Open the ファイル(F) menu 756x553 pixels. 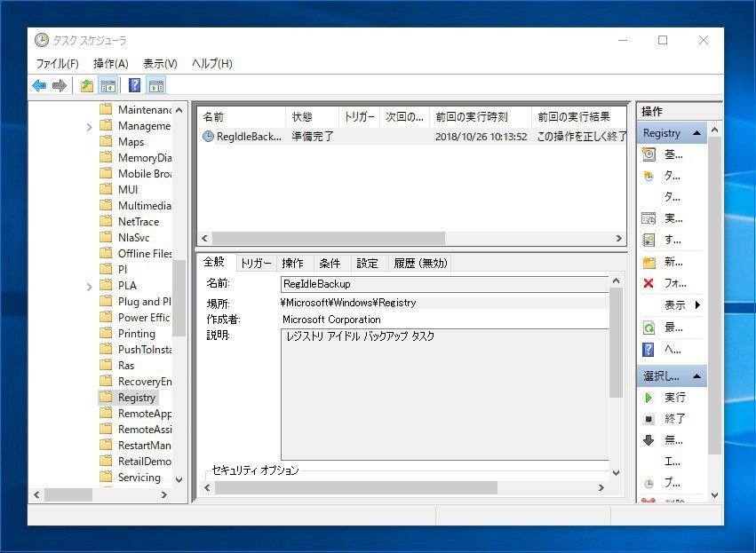point(57,64)
